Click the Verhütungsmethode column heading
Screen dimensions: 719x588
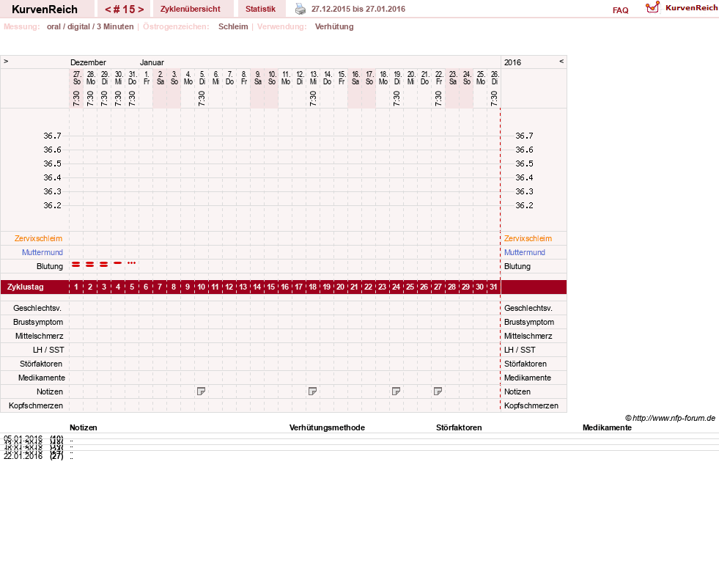327,427
